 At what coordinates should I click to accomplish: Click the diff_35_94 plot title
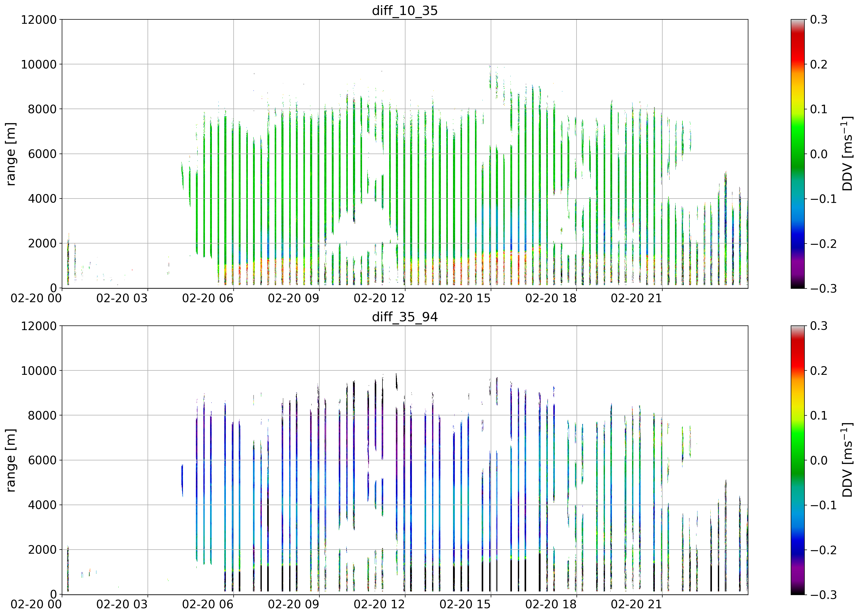[x=405, y=317]
